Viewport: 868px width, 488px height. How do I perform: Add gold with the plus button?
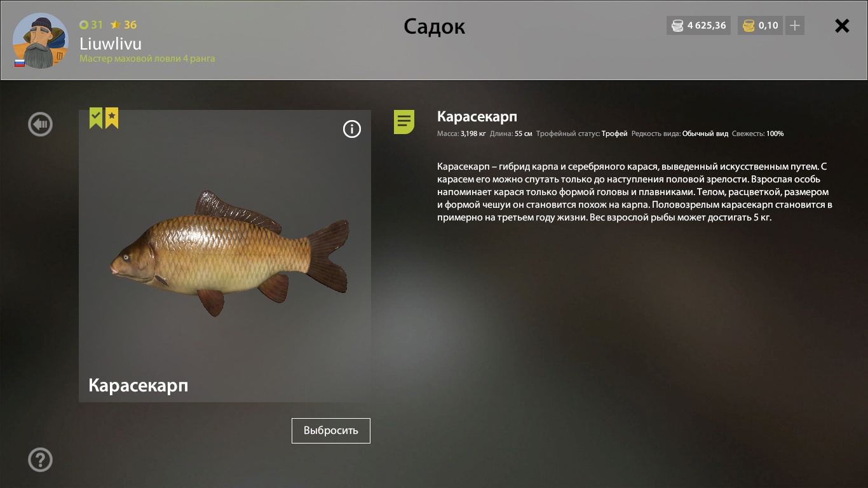click(x=795, y=26)
